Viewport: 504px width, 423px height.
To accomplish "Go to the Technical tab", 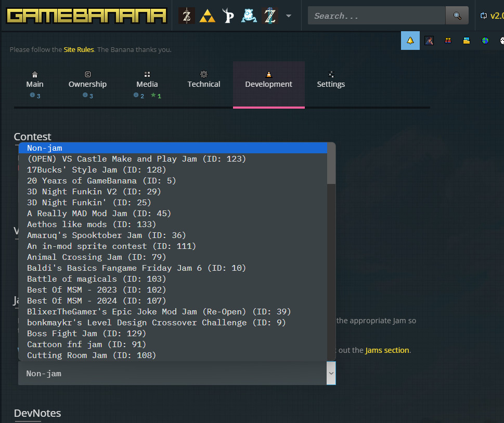I will point(204,84).
